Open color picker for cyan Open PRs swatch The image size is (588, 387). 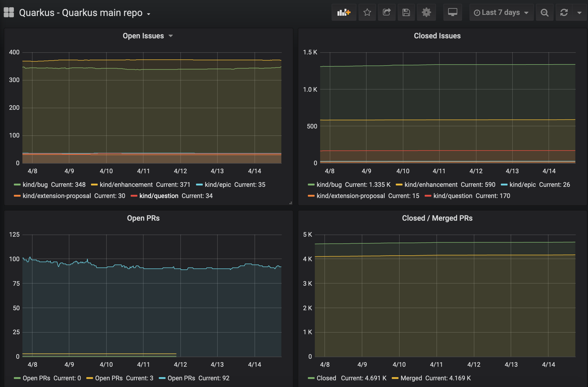pos(162,378)
